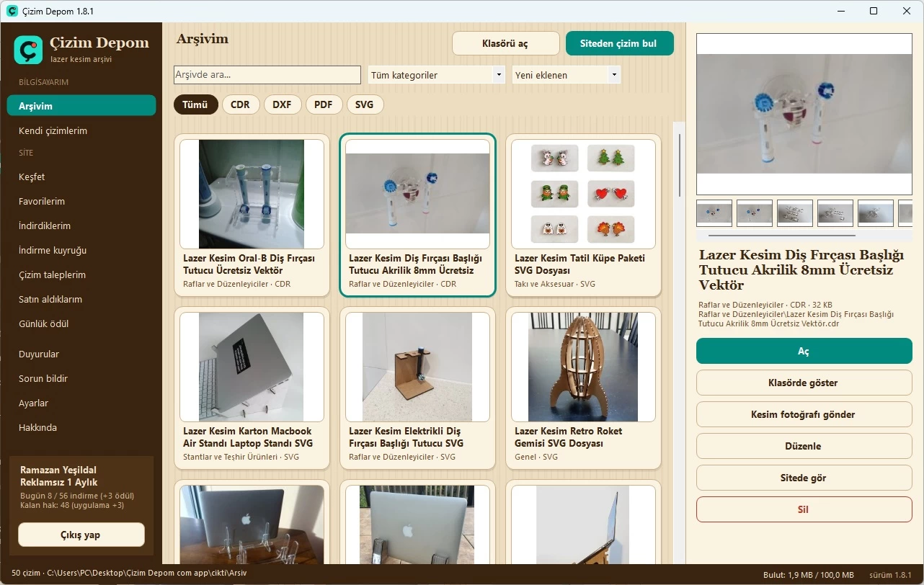Viewport: 924px width, 585px height.
Task: Toggle the DXF format filter
Action: coord(282,104)
